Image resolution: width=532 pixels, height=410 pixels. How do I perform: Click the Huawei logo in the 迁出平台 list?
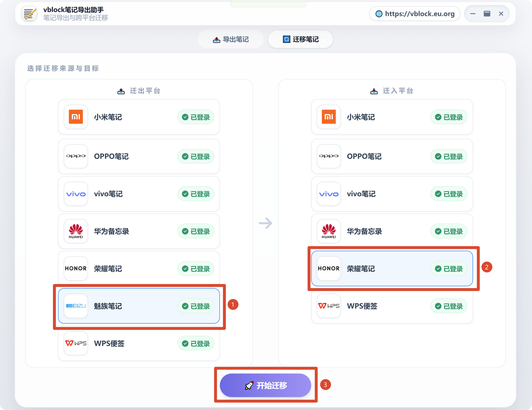coord(76,231)
